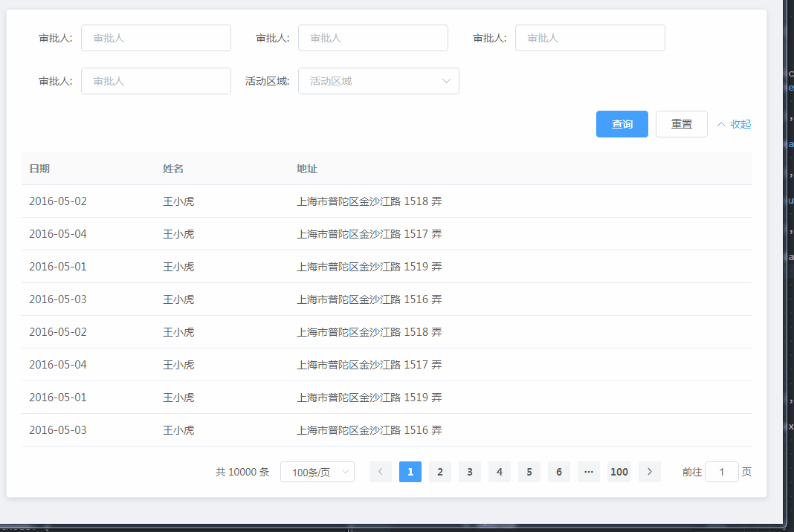Click the 查询 search button
794x532 pixels.
(x=622, y=124)
